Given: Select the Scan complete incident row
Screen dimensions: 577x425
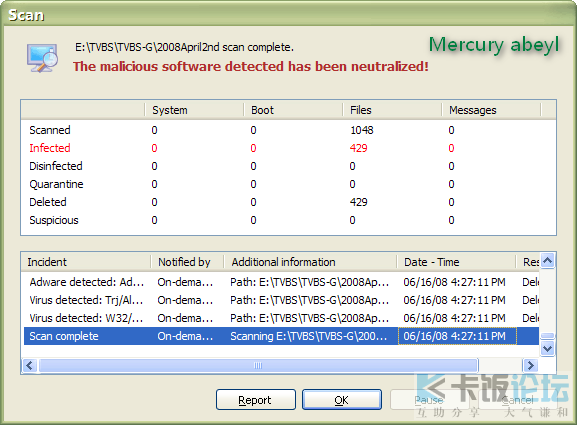Looking at the screenshot, I should pyautogui.click(x=281, y=336).
